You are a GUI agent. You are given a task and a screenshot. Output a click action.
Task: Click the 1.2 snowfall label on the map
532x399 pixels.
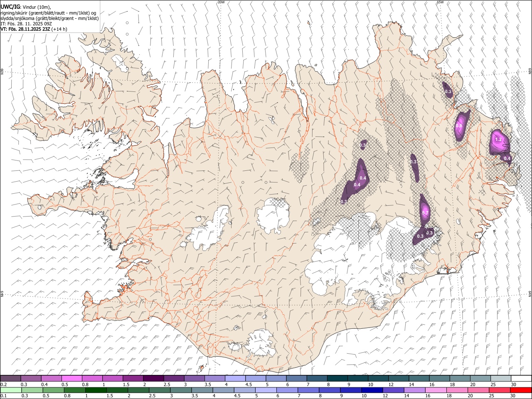tap(499, 139)
